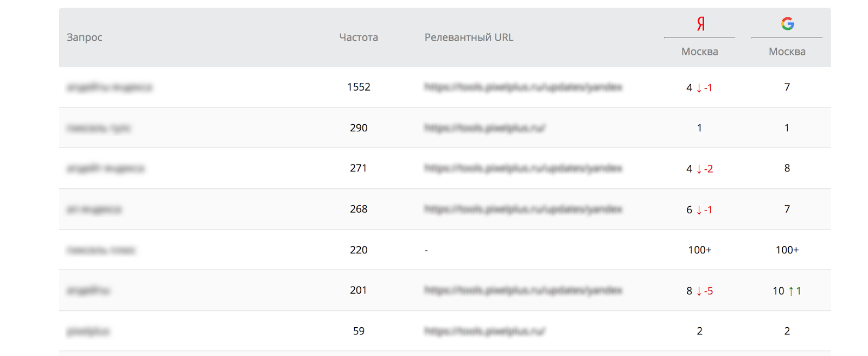Image resolution: width=868 pixels, height=356 pixels.
Task: Sort by the Запрос column header
Action: click(x=84, y=37)
